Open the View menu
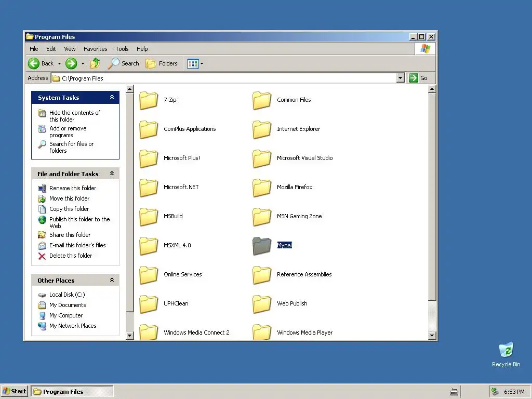Viewport: 532px width, 399px height. [70, 49]
